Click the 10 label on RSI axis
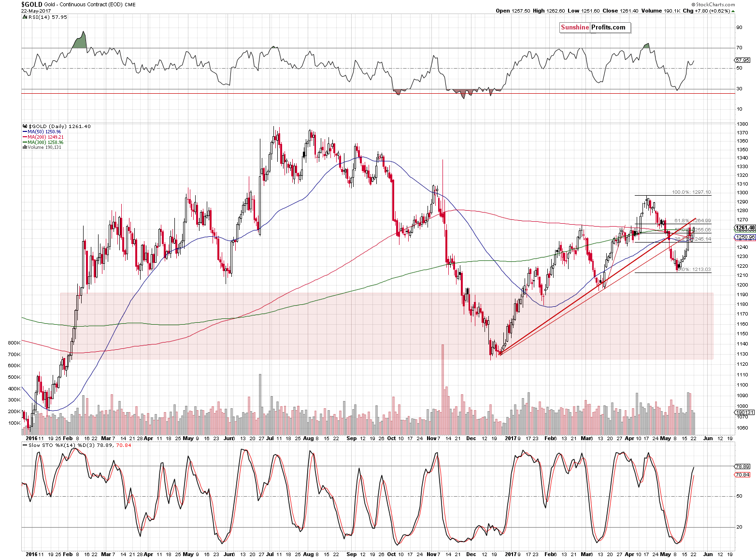Image resolution: width=756 pixels, height=559 pixels. click(x=739, y=109)
